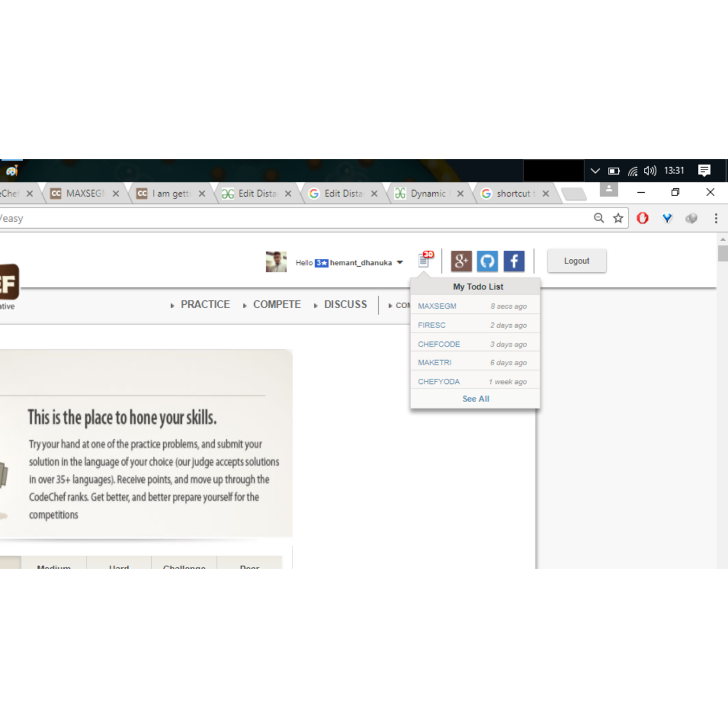Click the Logout button
This screenshot has height=728, width=728.
tap(576, 260)
